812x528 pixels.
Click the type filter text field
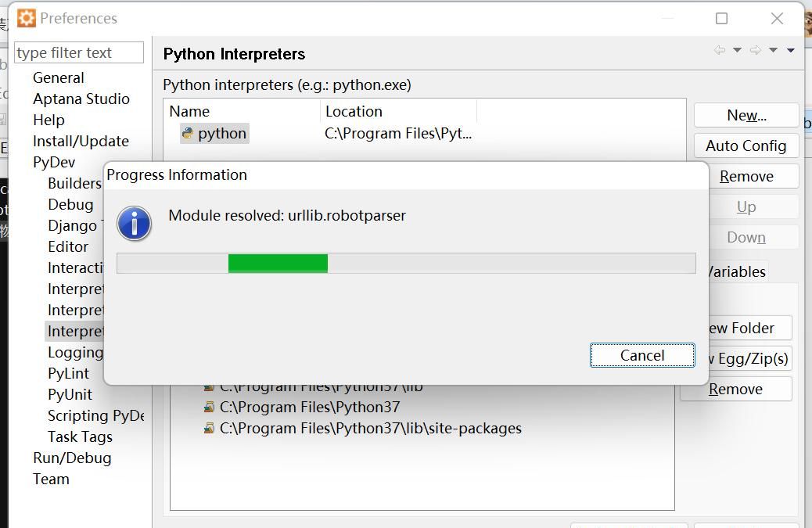77,52
